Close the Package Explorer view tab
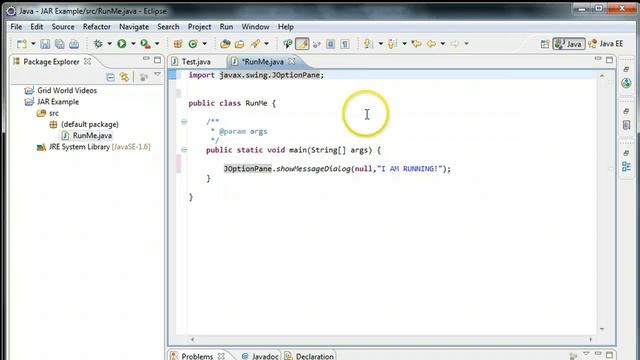640x360 pixels. pyautogui.click(x=87, y=61)
